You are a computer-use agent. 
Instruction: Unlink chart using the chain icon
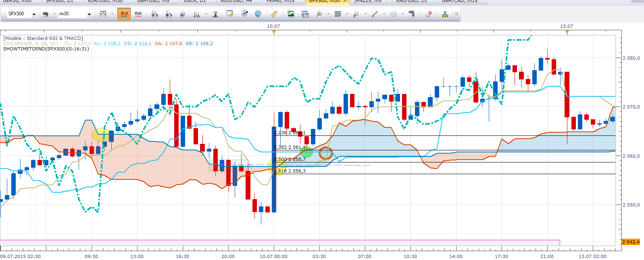coord(46,14)
